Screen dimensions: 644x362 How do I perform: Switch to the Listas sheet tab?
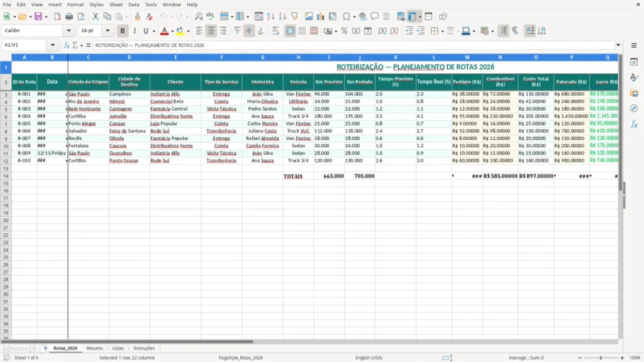(x=118, y=348)
